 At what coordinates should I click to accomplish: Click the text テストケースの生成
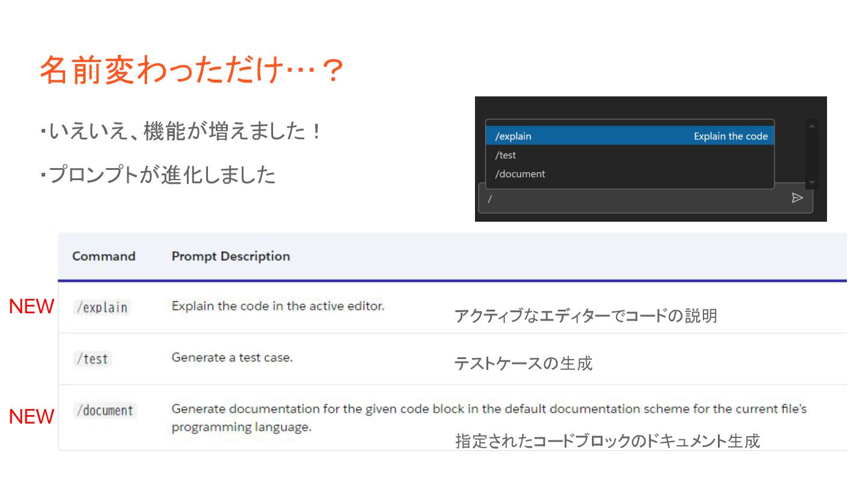tap(523, 363)
